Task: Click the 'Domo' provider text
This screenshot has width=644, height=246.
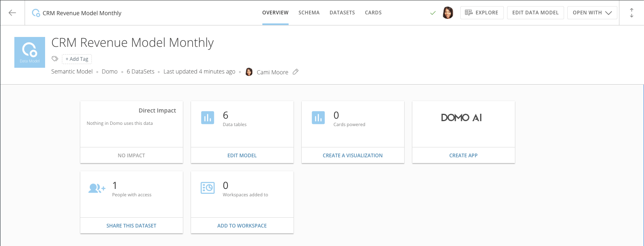Action: pos(110,71)
